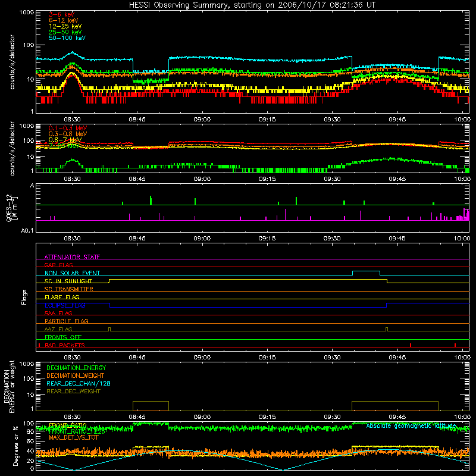The width and height of the screenshot is (476, 476).
Task: Click the ECLIPSE_FLAG label
Action: click(65, 305)
